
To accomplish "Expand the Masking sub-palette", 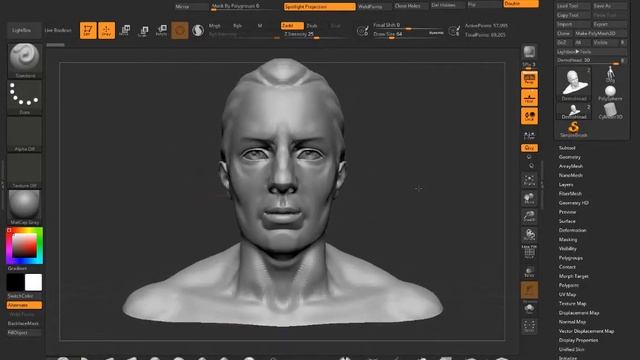I will click(x=568, y=240).
